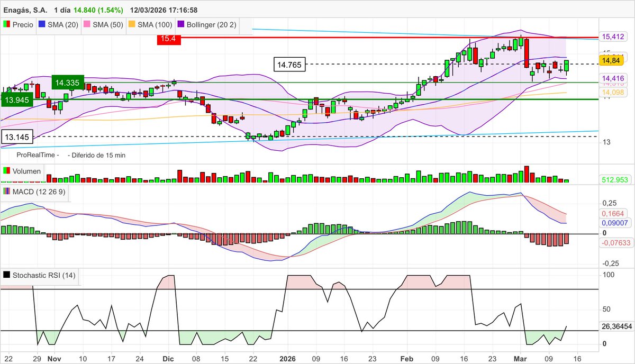Click the Enagás, S.A. title text
Screen dimensions: 635x364
click(25, 10)
